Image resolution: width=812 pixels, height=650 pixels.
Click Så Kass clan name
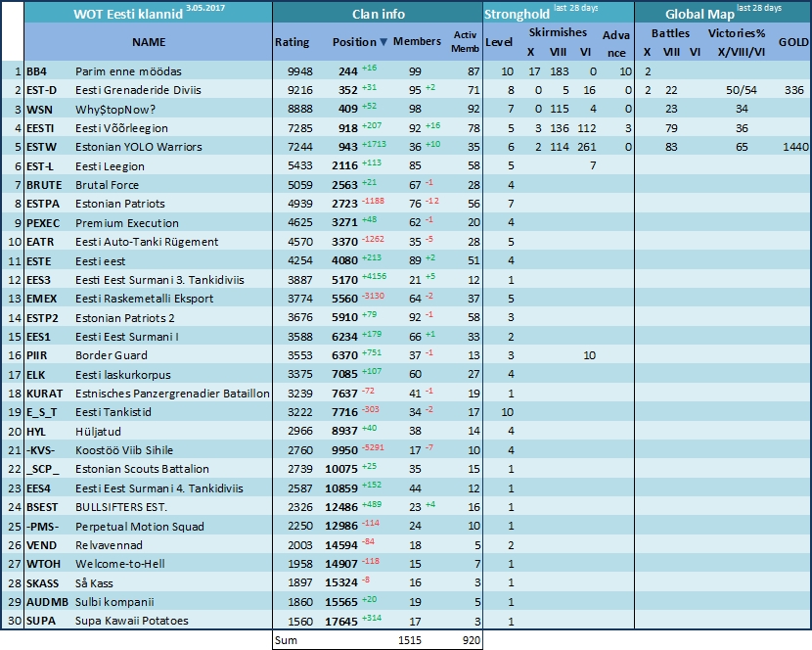coord(94,583)
